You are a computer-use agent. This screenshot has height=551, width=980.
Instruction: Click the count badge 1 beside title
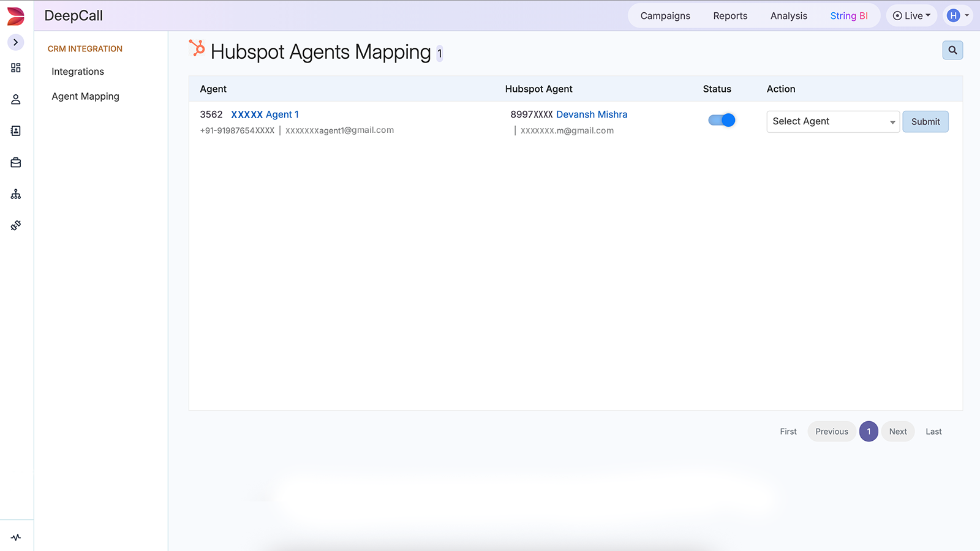439,54
